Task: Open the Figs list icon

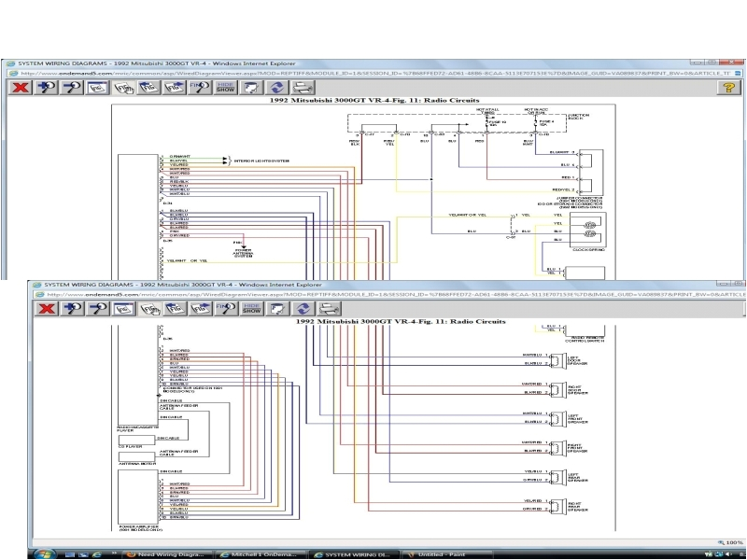Action: pos(121,86)
